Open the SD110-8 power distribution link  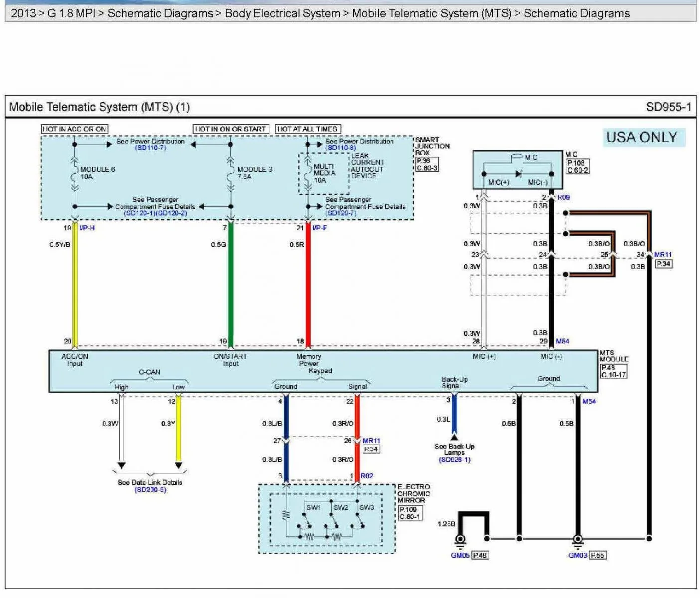click(x=341, y=148)
